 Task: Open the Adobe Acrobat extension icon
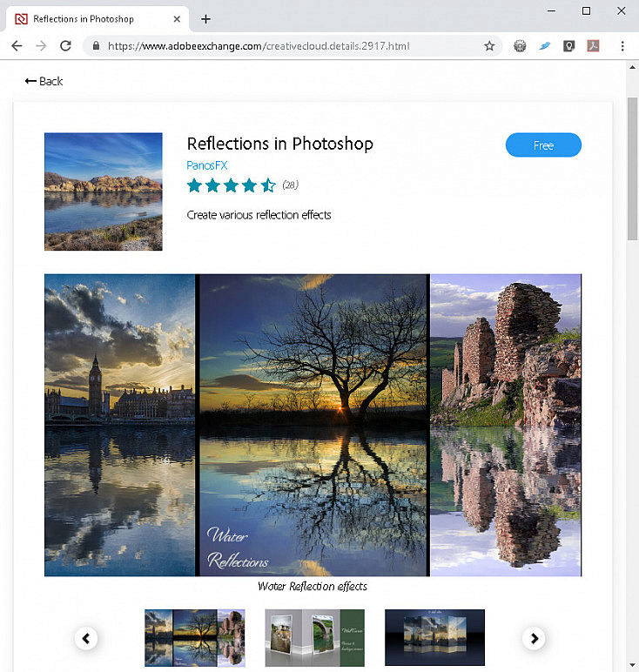tap(593, 46)
